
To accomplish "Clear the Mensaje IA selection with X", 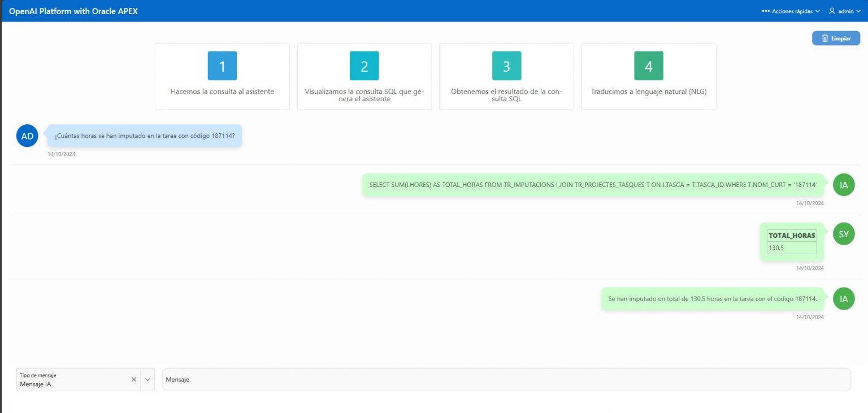I will (134, 380).
